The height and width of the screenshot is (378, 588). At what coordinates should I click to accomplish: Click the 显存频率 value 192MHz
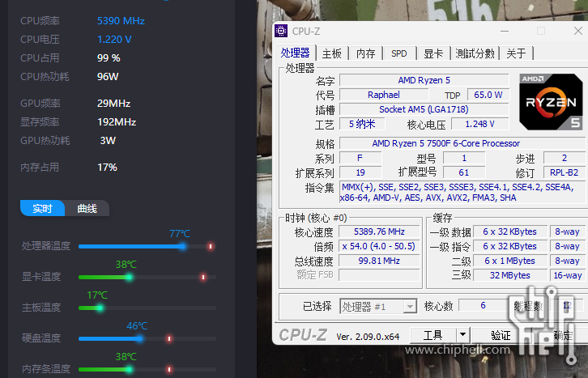click(x=117, y=122)
